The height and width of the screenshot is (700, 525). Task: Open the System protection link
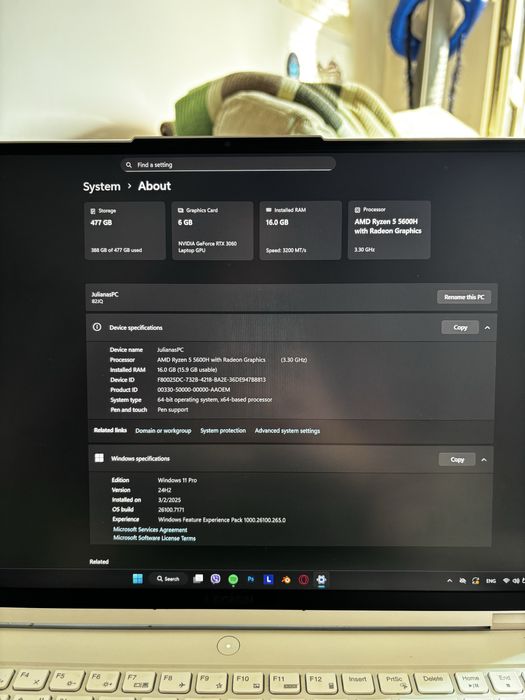(x=223, y=431)
